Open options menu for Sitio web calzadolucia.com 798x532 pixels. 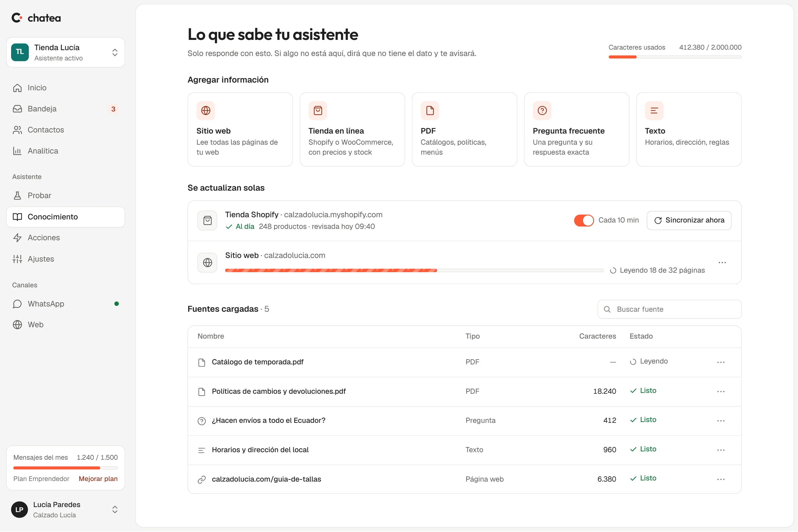(722, 263)
